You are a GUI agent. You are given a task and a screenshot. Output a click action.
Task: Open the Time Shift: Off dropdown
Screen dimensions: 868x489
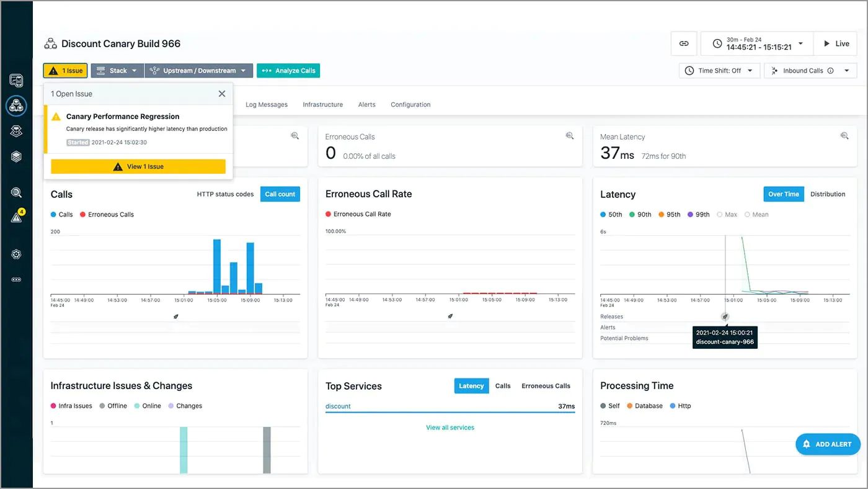click(x=719, y=71)
